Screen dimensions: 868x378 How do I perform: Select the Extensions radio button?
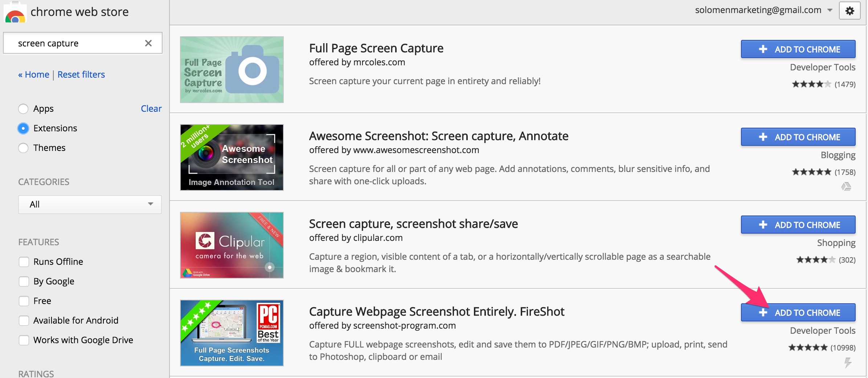[23, 128]
